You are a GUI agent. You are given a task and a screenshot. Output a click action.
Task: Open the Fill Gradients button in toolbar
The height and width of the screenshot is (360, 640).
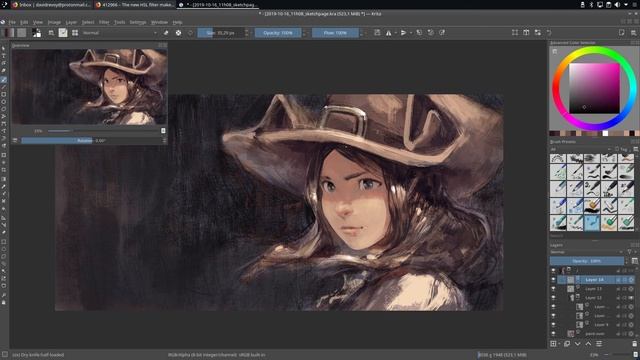coord(9,33)
